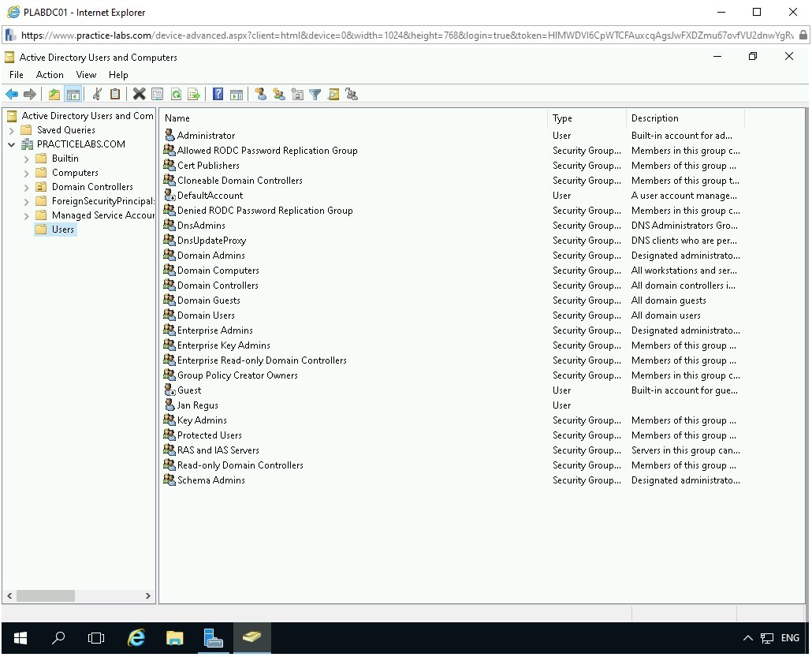Click the taskbar Search magnifier icon

coord(58,638)
